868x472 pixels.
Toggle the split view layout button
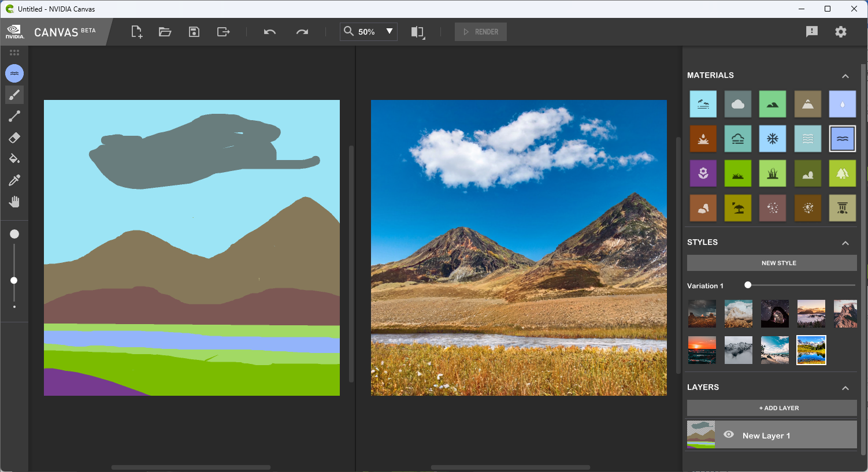click(417, 32)
